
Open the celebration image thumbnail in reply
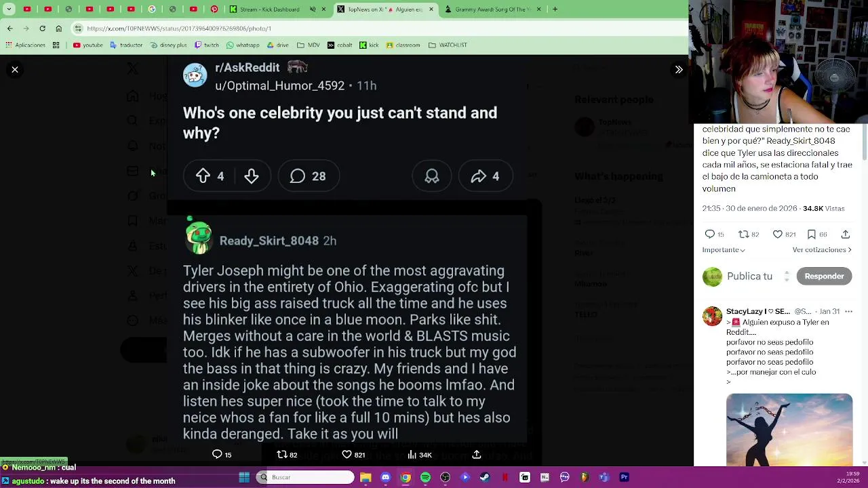point(789,430)
